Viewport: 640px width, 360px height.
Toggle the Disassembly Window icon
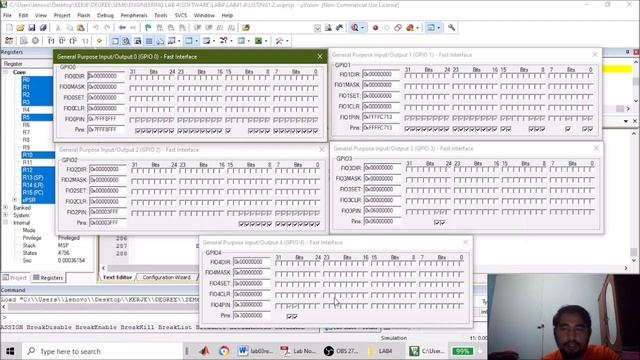[x=126, y=41]
